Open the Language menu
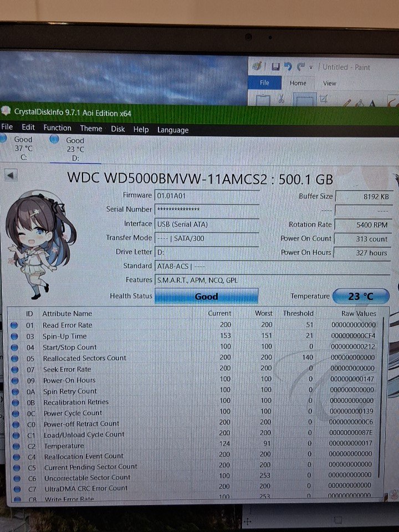The height and width of the screenshot is (532, 399). click(x=173, y=130)
